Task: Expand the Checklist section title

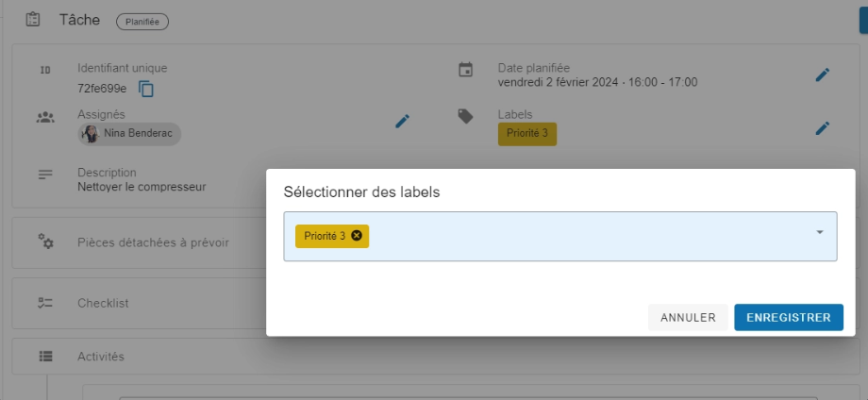Action: (103, 303)
